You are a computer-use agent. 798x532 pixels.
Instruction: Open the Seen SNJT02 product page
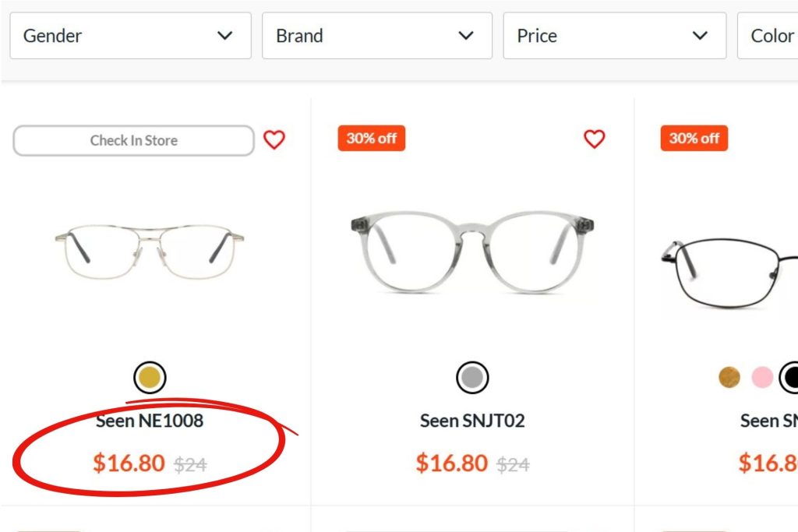pos(471,421)
